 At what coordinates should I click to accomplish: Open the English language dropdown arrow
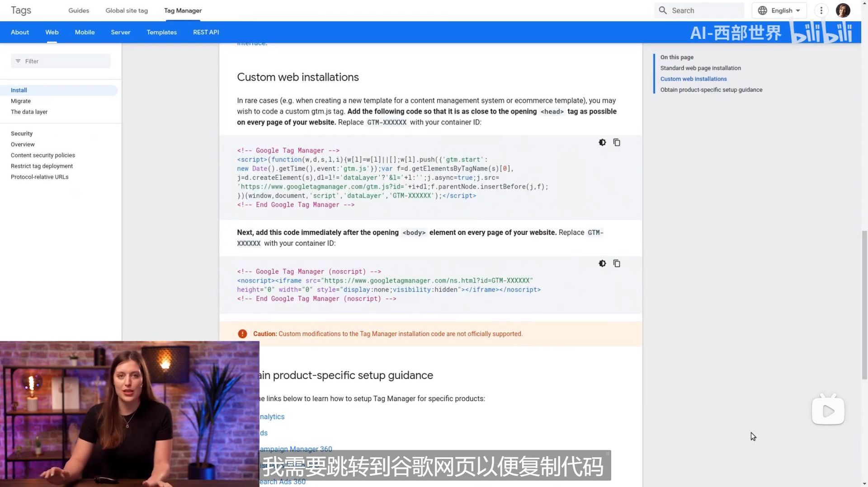(x=798, y=10)
